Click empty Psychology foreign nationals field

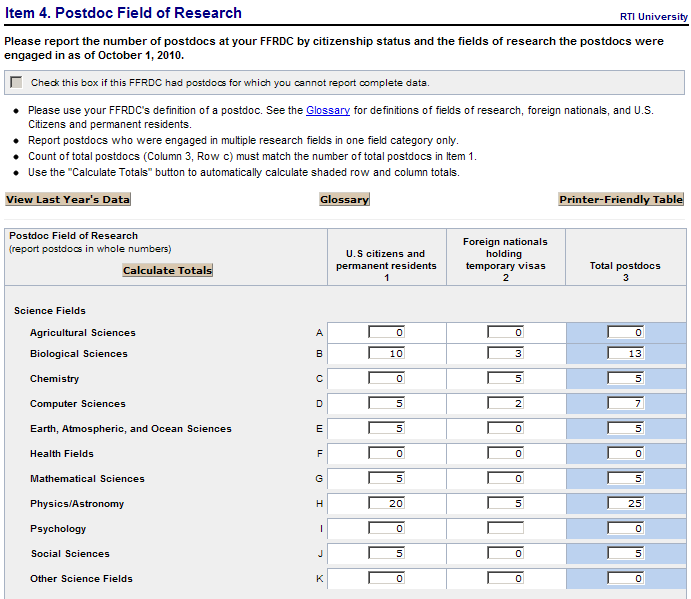(x=506, y=529)
